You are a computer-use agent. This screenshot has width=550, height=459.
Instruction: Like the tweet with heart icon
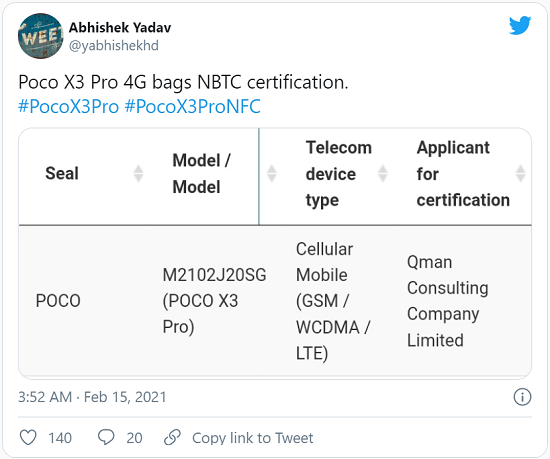28,438
